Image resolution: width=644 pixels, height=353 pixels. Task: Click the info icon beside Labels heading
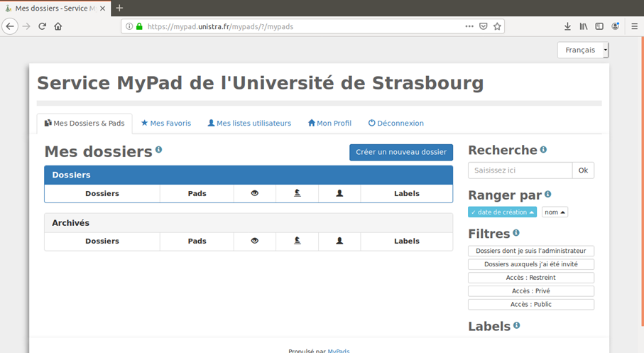(x=517, y=325)
